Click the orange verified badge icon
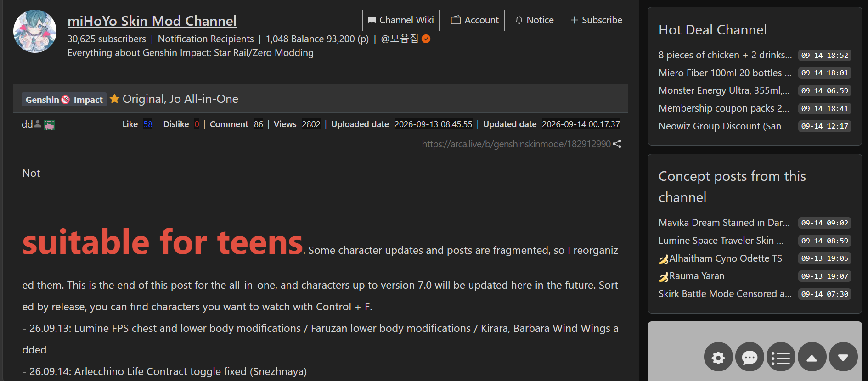Viewport: 868px width, 381px height. tap(426, 39)
